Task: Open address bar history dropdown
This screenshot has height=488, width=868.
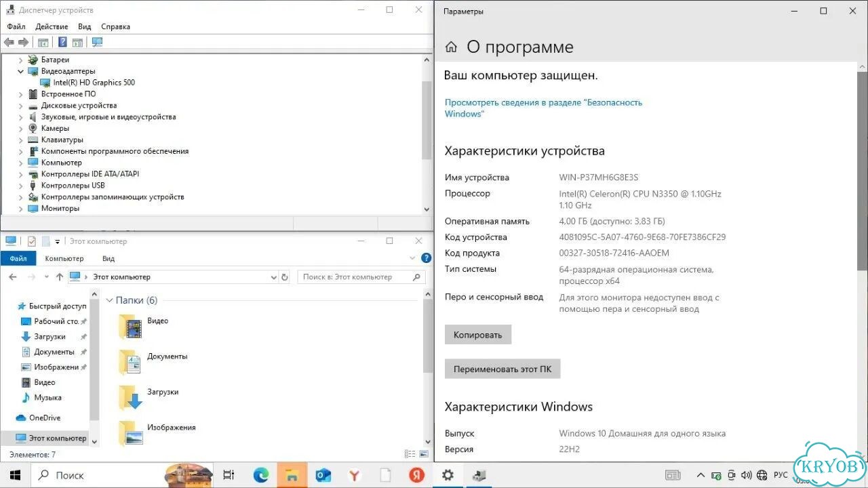Action: pos(273,277)
